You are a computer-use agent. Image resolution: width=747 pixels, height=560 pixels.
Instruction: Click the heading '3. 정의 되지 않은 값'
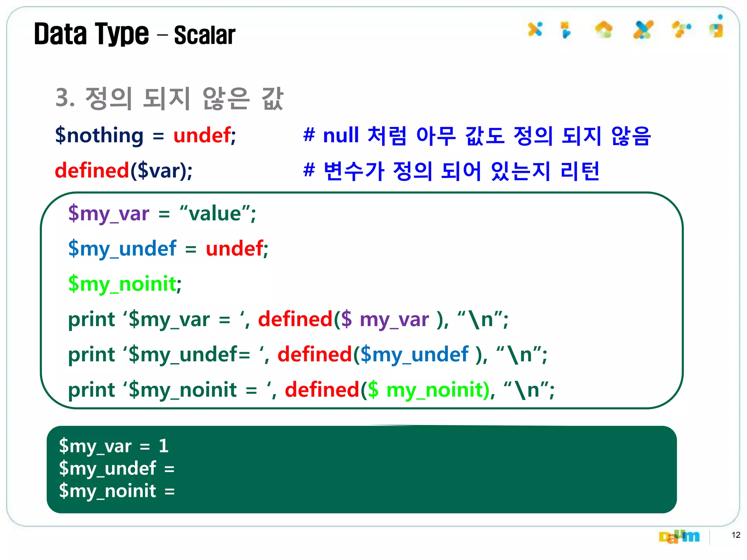(170, 98)
